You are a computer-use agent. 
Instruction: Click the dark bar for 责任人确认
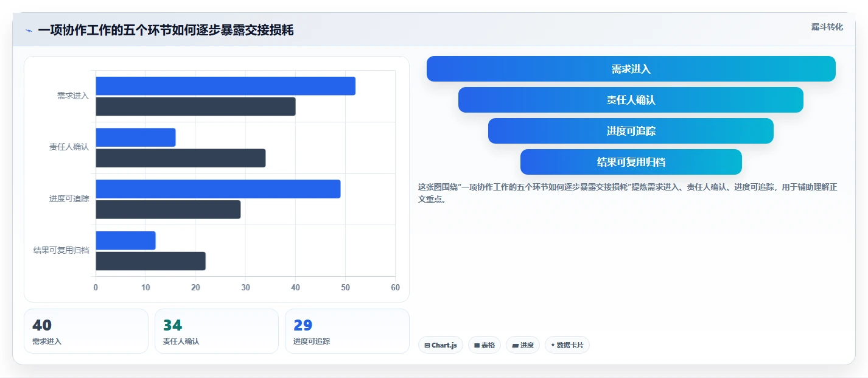click(181, 158)
